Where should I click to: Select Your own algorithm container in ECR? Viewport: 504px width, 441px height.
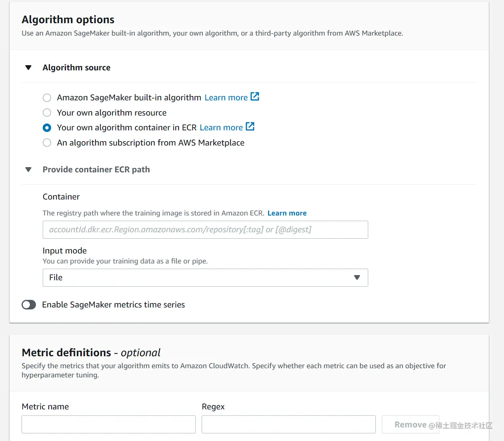(47, 128)
